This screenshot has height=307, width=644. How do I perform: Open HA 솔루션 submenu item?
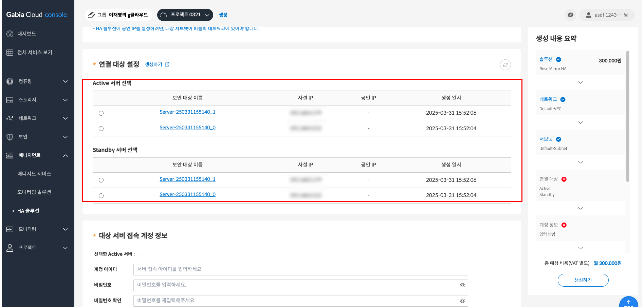pyautogui.click(x=28, y=211)
